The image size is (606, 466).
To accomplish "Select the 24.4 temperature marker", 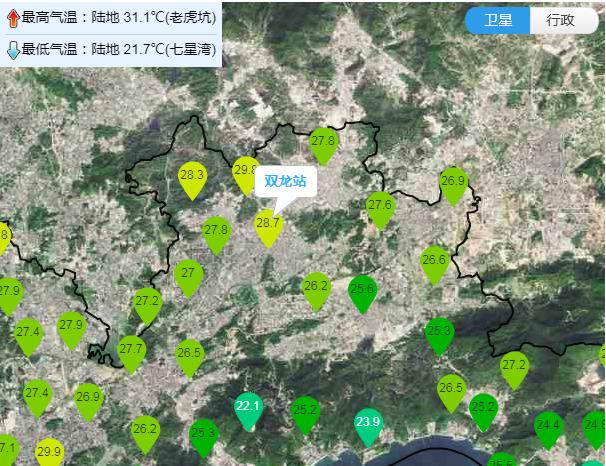I will click(548, 428).
